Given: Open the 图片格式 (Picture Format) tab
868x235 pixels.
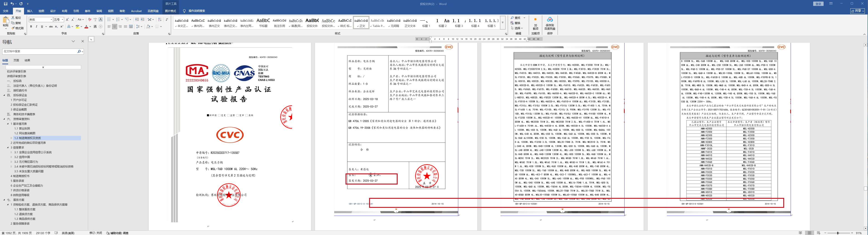Looking at the screenshot, I should pyautogui.click(x=171, y=11).
